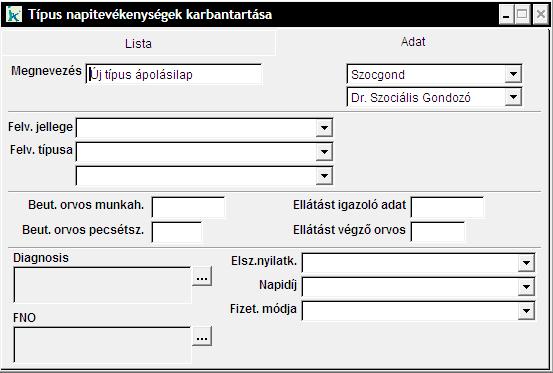Open the unlabeled dropdown below Felv. típusa
This screenshot has height=373, width=553.
[x=204, y=176]
